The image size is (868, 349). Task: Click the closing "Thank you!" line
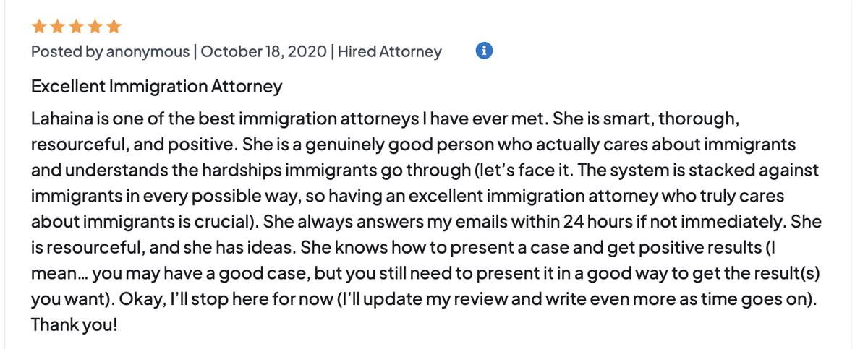pos(74,325)
